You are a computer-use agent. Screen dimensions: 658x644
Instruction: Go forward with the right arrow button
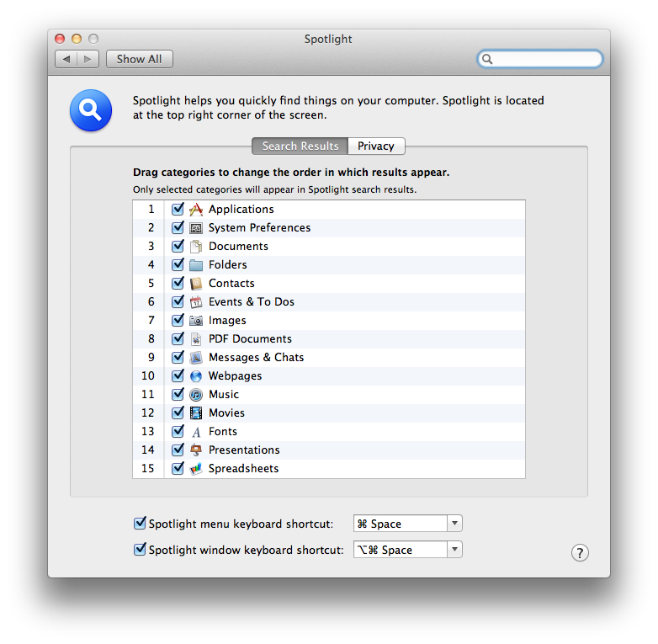[x=88, y=59]
